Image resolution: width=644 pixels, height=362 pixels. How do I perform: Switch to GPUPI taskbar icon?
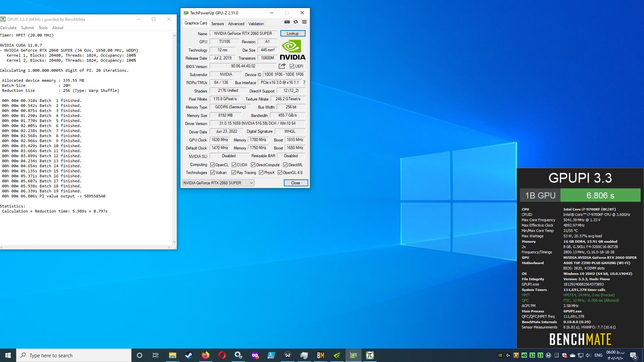(370, 355)
